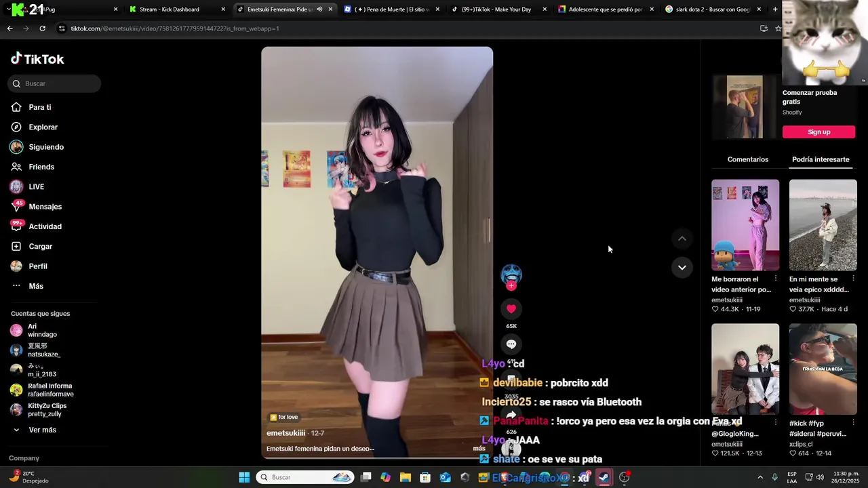Click the Shopify Sign up button
Image resolution: width=868 pixels, height=488 pixels.
click(818, 131)
